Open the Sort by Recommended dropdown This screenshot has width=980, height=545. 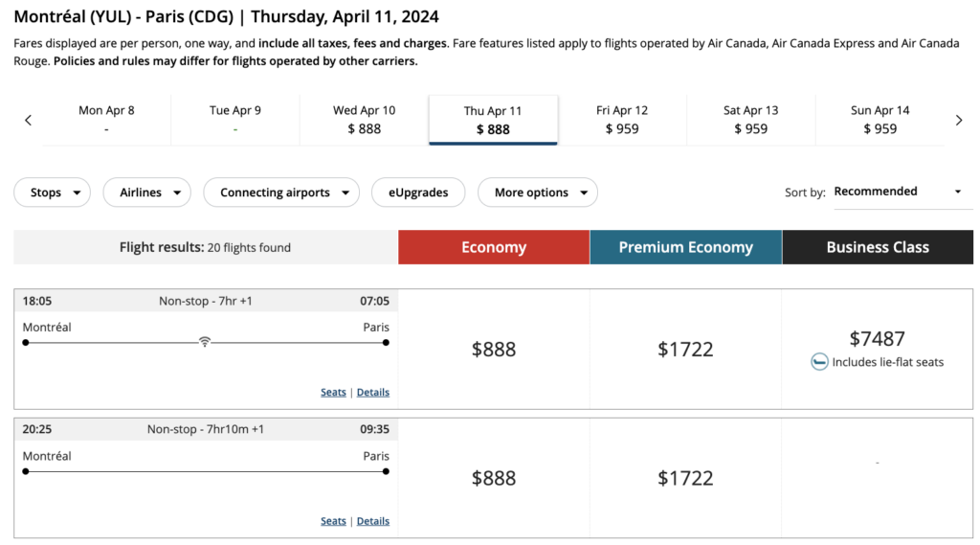(898, 192)
